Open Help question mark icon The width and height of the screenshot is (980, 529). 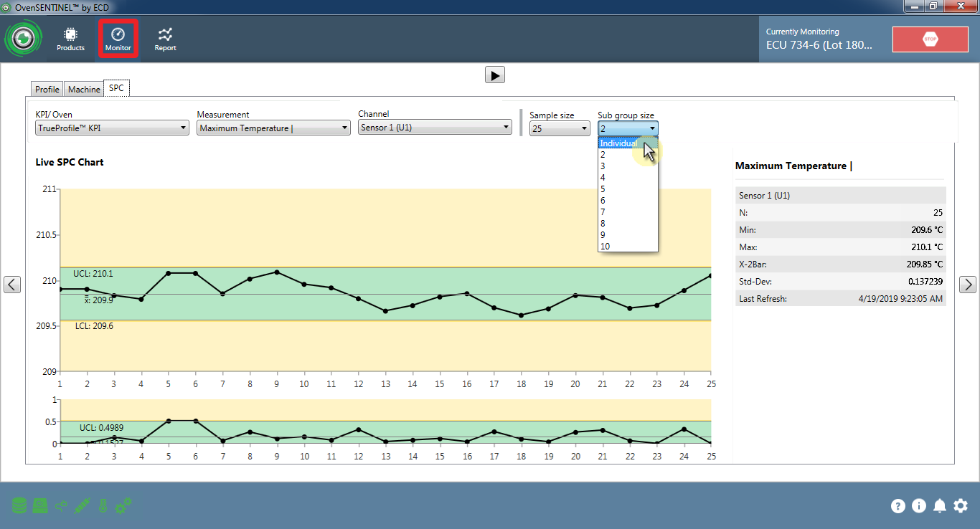click(x=898, y=506)
